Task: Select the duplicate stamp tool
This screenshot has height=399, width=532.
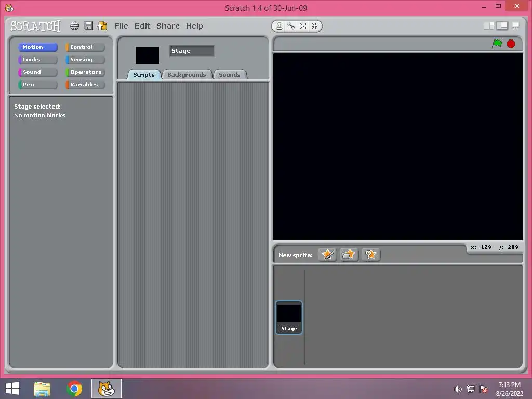Action: (x=279, y=26)
